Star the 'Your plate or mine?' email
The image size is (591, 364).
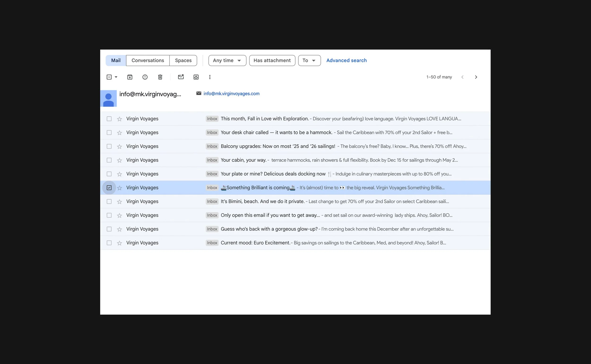tap(119, 174)
